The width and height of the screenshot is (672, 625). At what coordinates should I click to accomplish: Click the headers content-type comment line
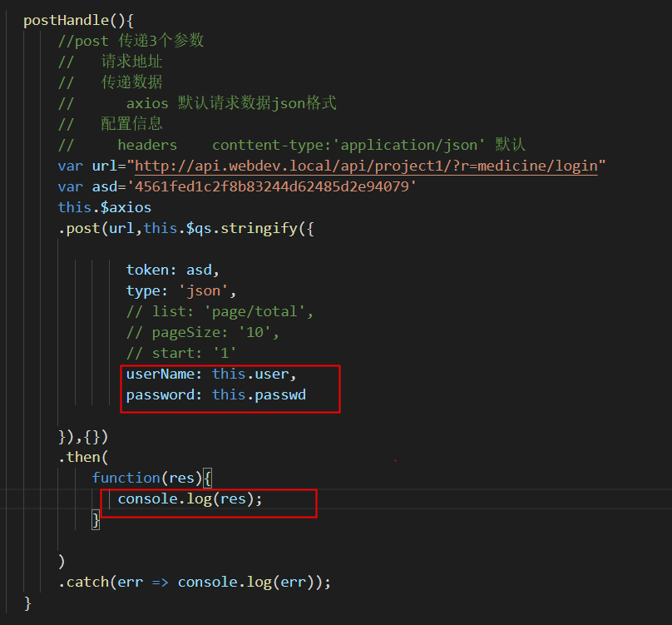(x=291, y=145)
